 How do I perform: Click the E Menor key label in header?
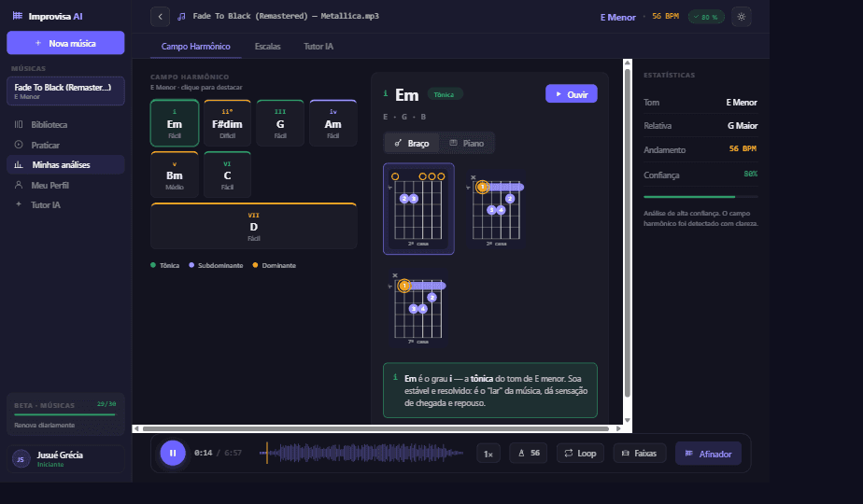(x=617, y=17)
